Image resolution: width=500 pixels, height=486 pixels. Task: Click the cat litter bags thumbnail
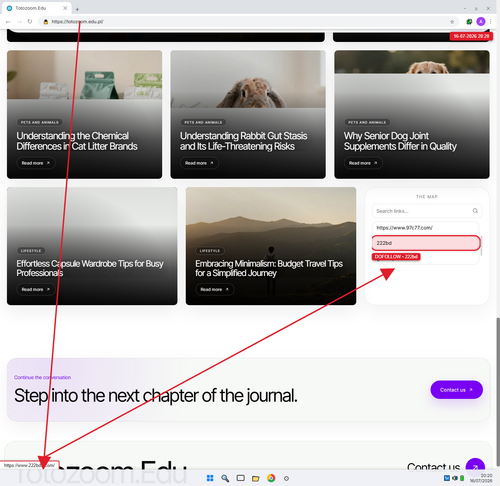(84, 75)
